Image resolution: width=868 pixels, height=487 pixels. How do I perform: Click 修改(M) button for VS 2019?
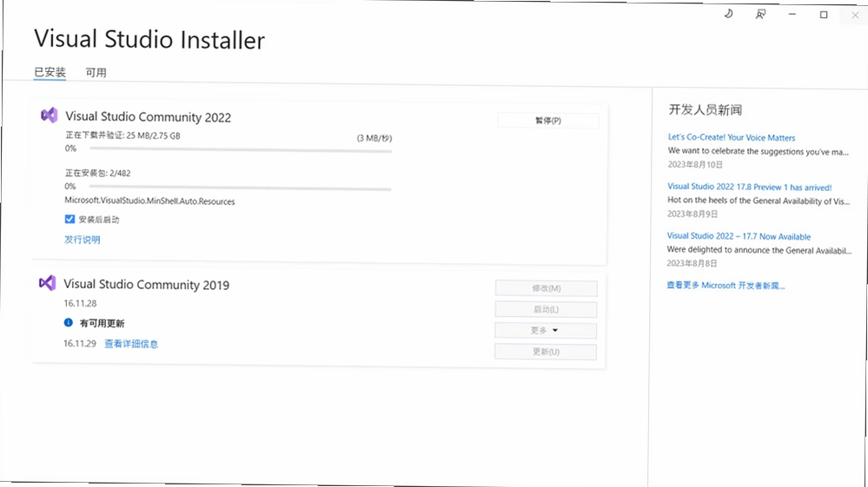pos(547,288)
